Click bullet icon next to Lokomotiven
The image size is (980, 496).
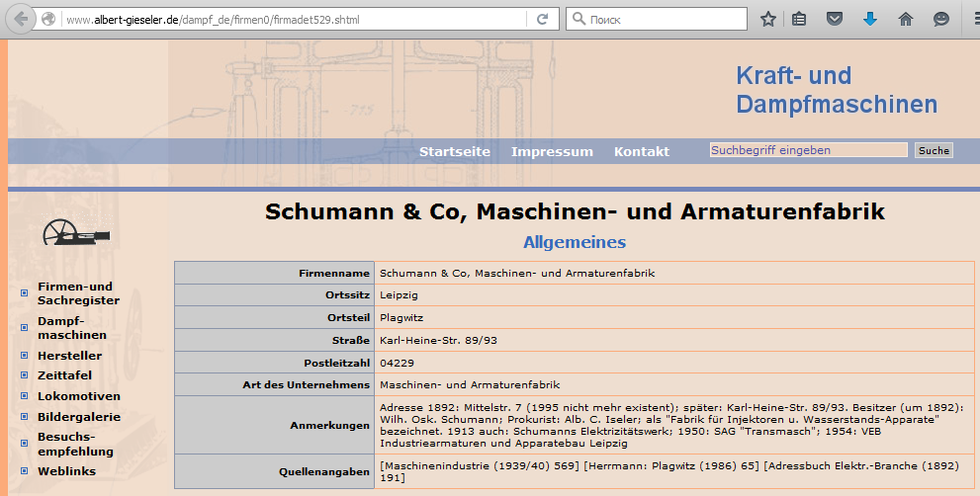[x=25, y=395]
